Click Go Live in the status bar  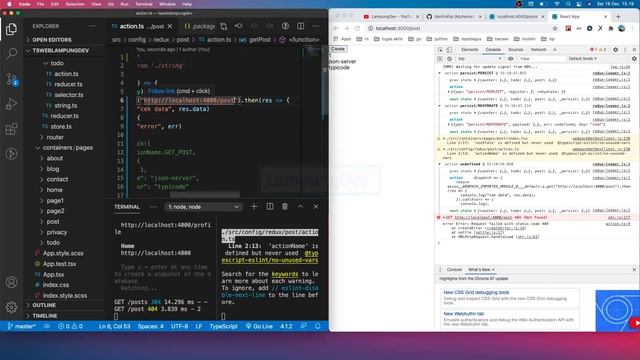click(259, 326)
